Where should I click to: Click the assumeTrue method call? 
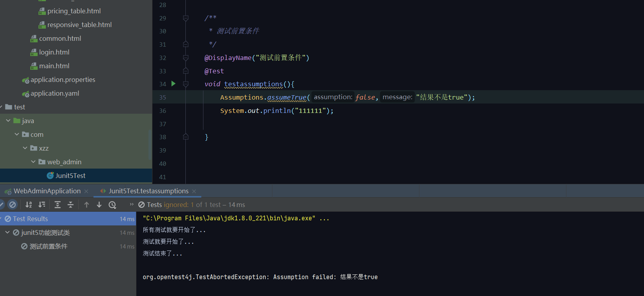[x=287, y=97]
